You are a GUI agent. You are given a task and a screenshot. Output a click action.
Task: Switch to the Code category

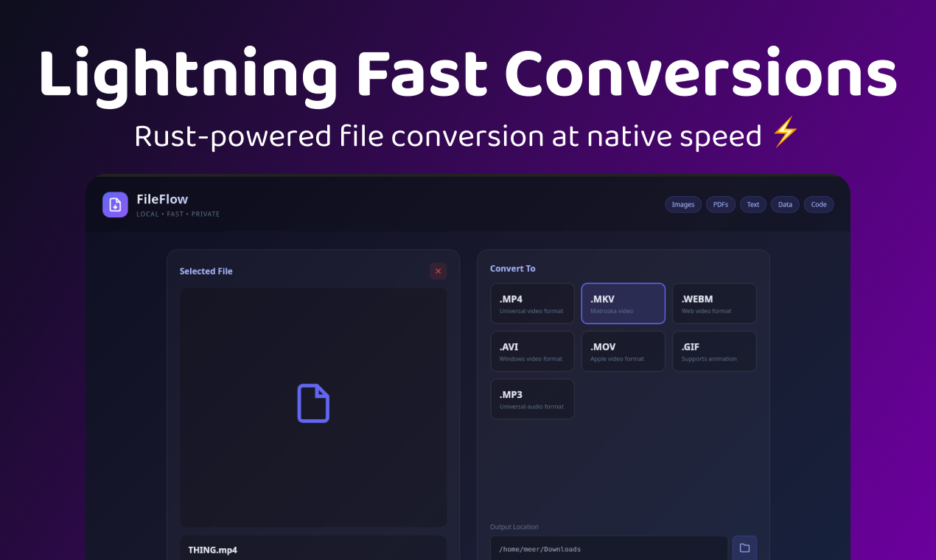coord(818,204)
